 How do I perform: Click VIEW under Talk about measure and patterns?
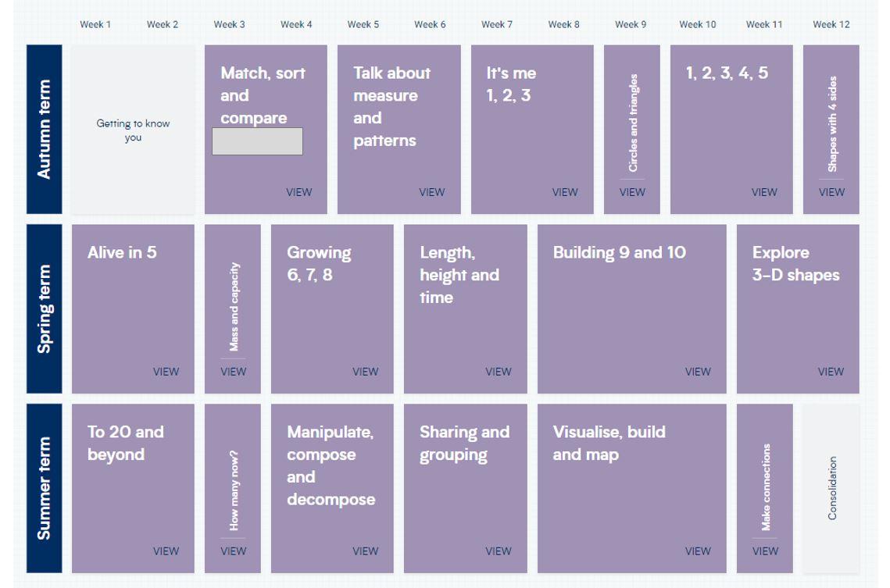(x=432, y=192)
